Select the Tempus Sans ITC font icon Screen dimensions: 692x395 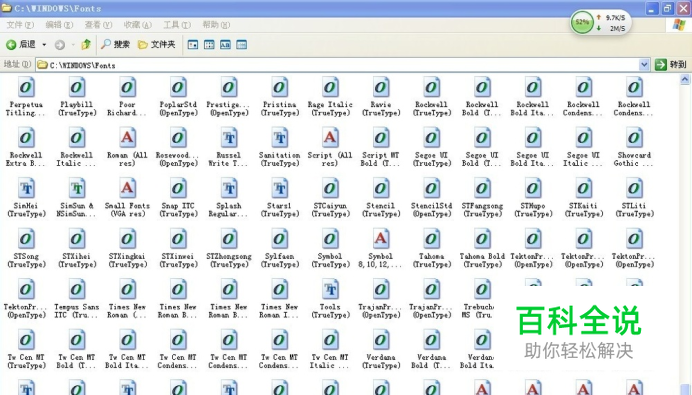click(x=77, y=290)
